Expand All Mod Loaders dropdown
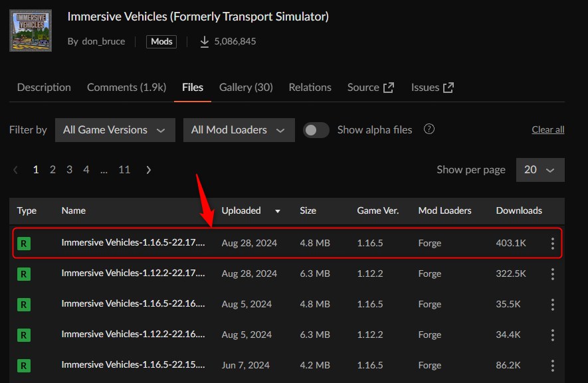Viewport: 588px width, 383px height. [x=239, y=130]
